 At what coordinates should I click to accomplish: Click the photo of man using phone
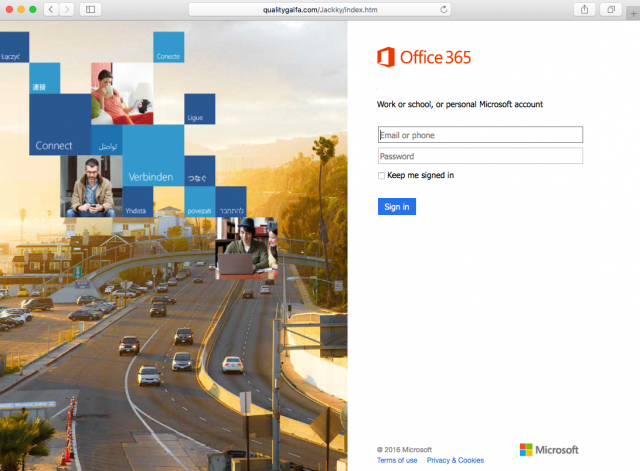tap(91, 186)
